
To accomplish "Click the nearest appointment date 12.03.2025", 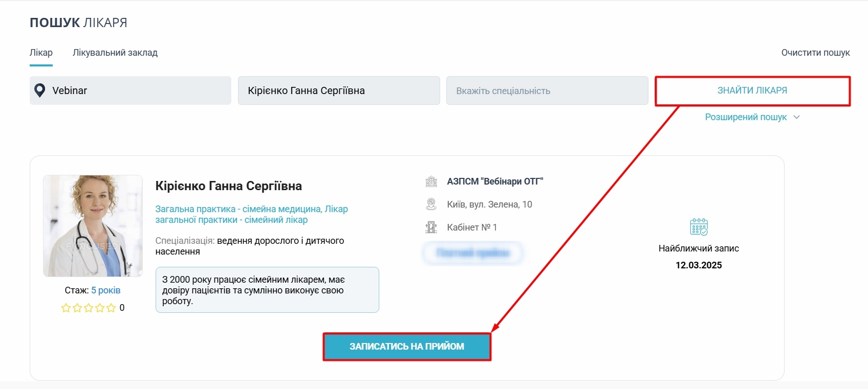I will click(x=699, y=265).
